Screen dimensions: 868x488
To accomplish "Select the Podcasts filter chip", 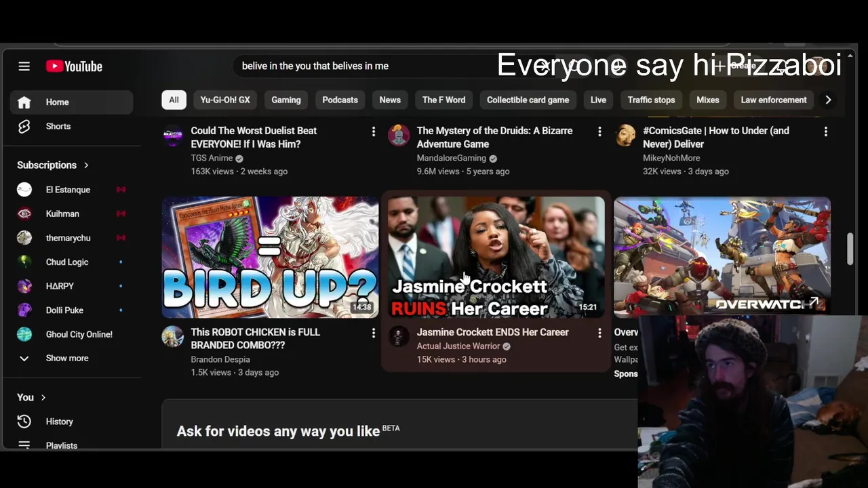I will [340, 100].
